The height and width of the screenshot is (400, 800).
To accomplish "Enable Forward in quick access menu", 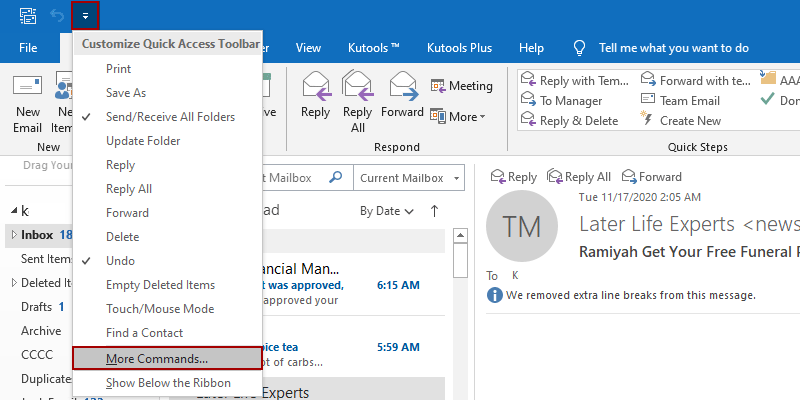I will (x=167, y=213).
